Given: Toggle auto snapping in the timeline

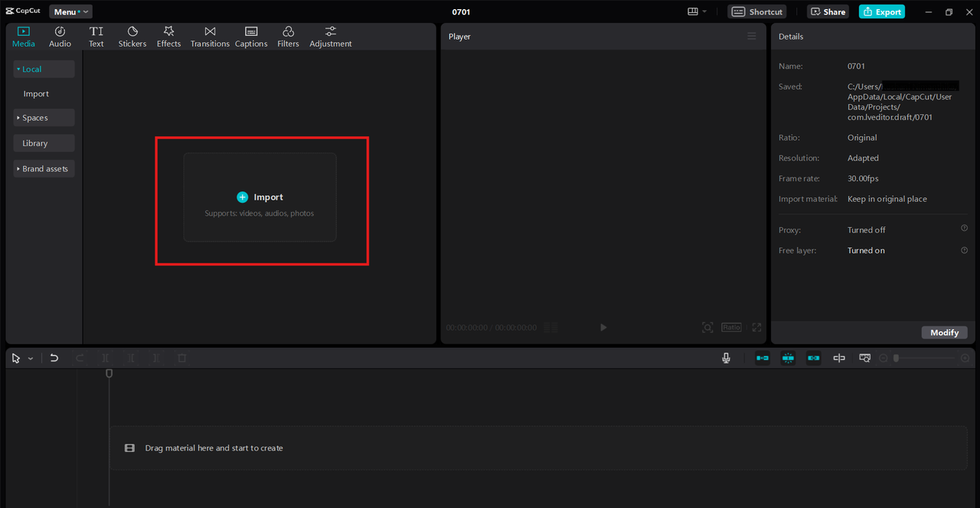Looking at the screenshot, I should coord(788,358).
